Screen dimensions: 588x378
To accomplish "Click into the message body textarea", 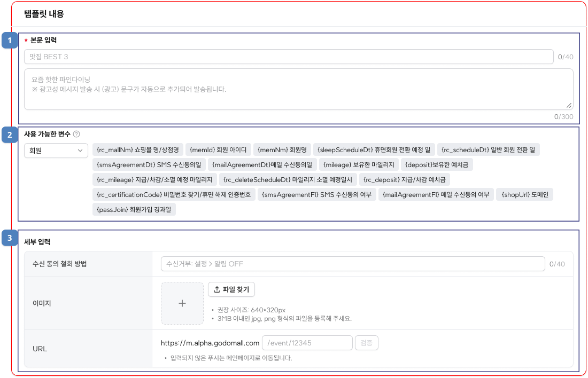I will pyautogui.click(x=298, y=89).
